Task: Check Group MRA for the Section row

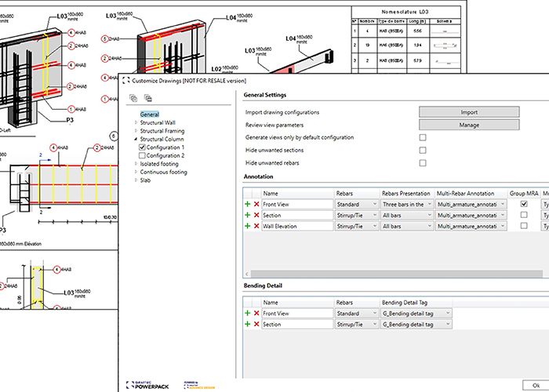Action: (524, 215)
